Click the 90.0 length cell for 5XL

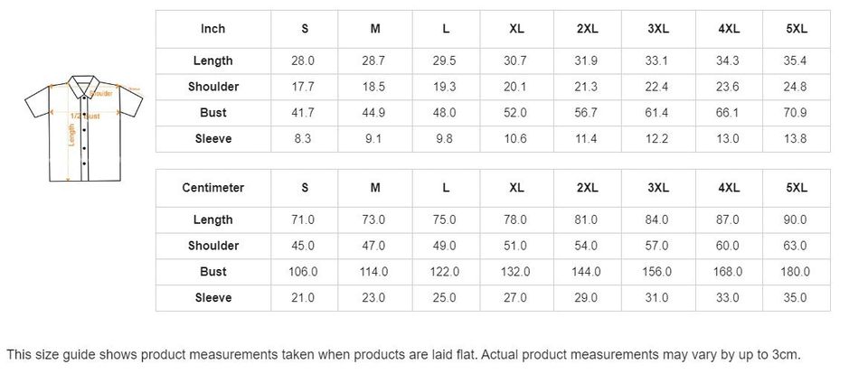tap(797, 220)
